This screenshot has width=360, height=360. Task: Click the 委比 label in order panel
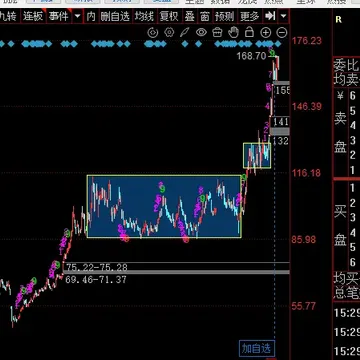point(347,66)
